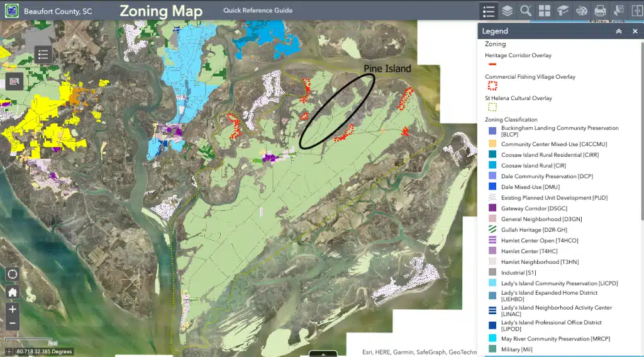Screen dimensions: 644x357
Task: Collapse the Legend panel with double chevron
Action: [x=619, y=31]
